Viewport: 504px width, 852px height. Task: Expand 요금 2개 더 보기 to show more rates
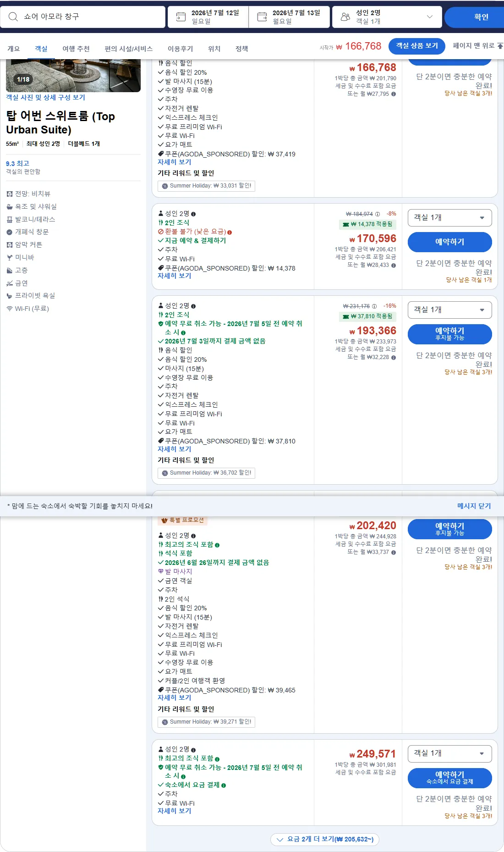coord(325,839)
